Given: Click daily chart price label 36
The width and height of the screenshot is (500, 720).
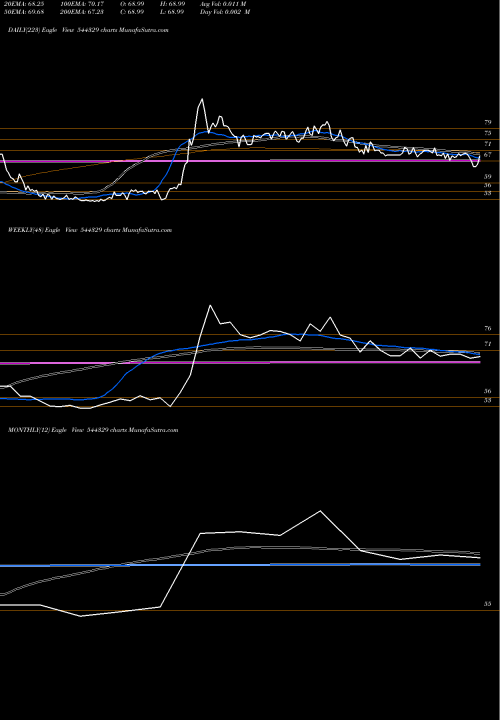Looking at the screenshot, I should pos(488,185).
